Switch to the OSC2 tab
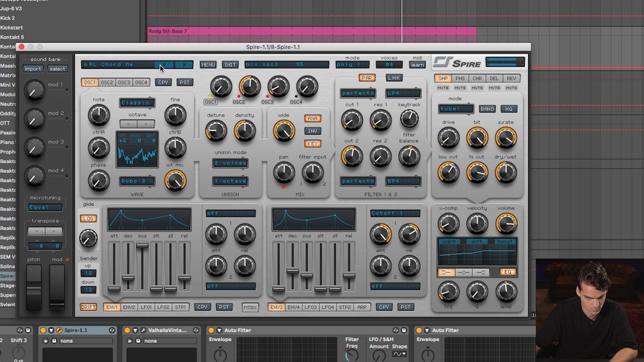This screenshot has height=362, width=644. [107, 82]
